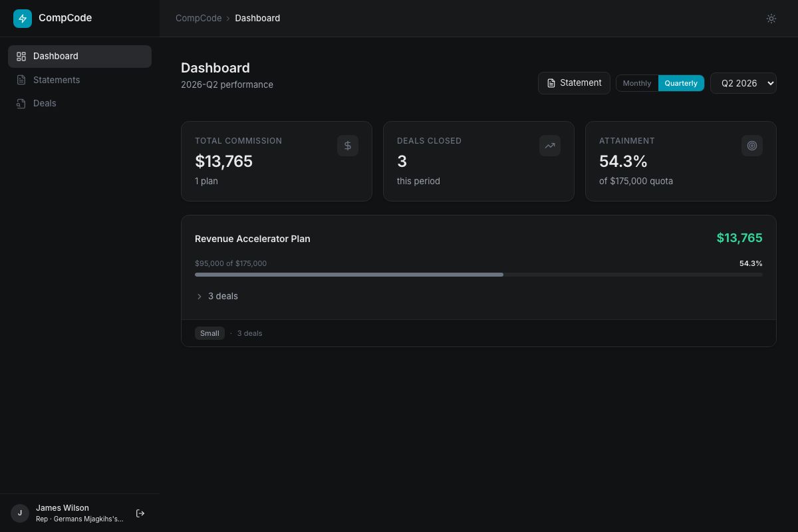Click the 54.3% label above progress bar
Viewport: 798px width, 532px height.
tap(751, 263)
